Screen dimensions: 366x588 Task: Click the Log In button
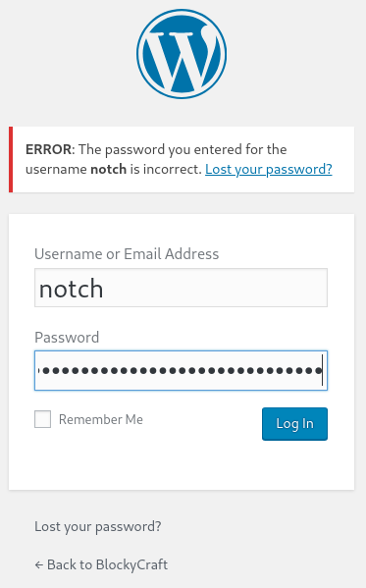(294, 424)
